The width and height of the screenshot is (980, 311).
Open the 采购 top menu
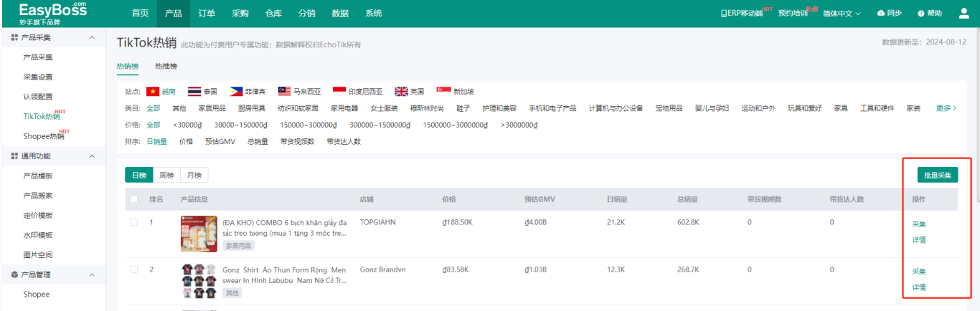[x=240, y=14]
